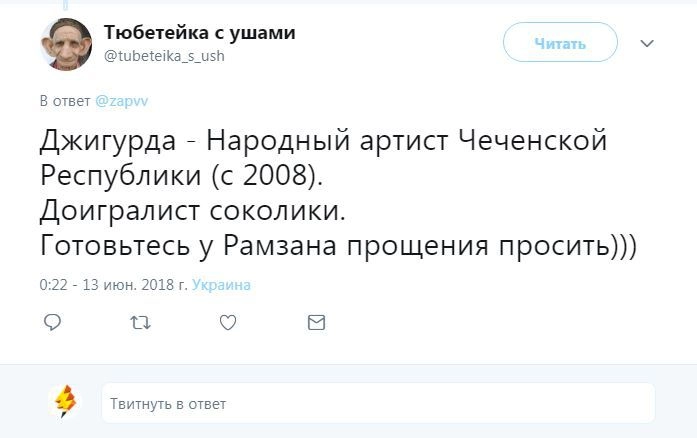This screenshot has width=697, height=438.
Task: Open the @zapvv mention link
Action: (x=121, y=101)
